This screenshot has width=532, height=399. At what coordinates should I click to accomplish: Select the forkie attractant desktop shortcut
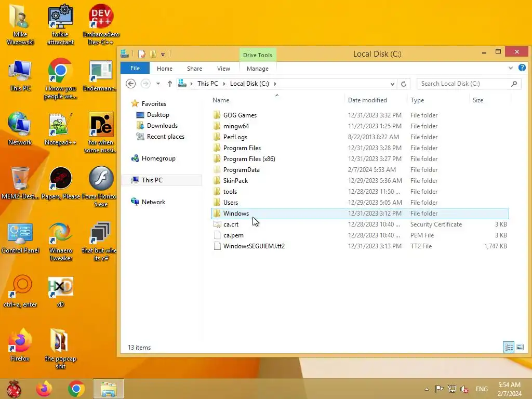pos(60,24)
